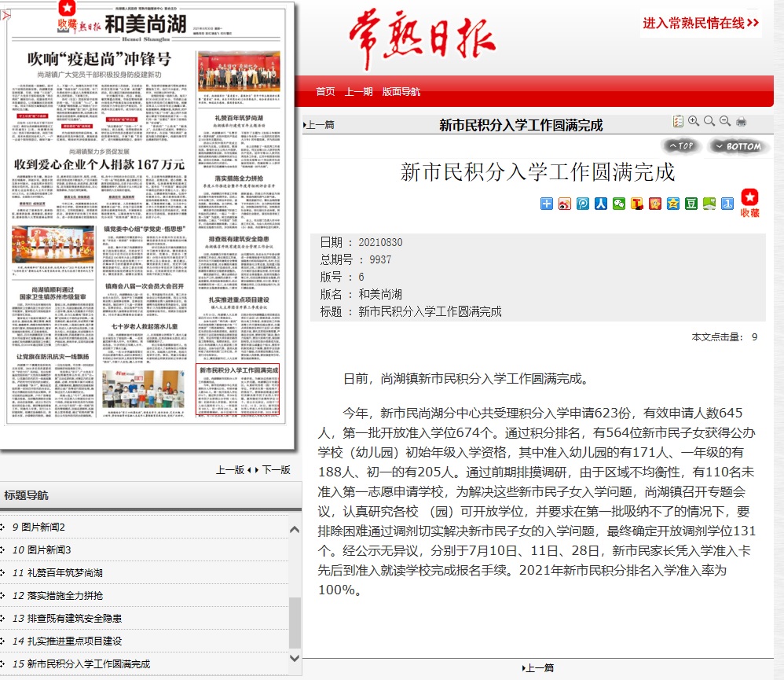Share the article via the green WeChat icon
Screen dimensions: 784x680
[619, 204]
